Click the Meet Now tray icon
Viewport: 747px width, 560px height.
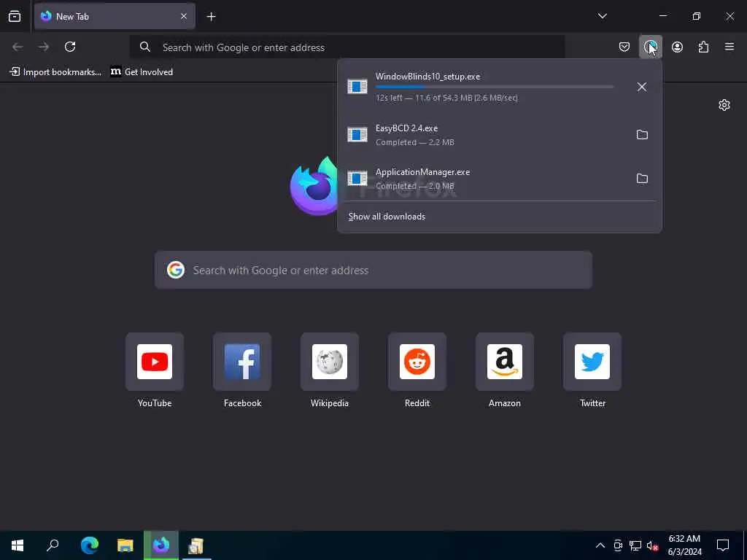pyautogui.click(x=618, y=545)
